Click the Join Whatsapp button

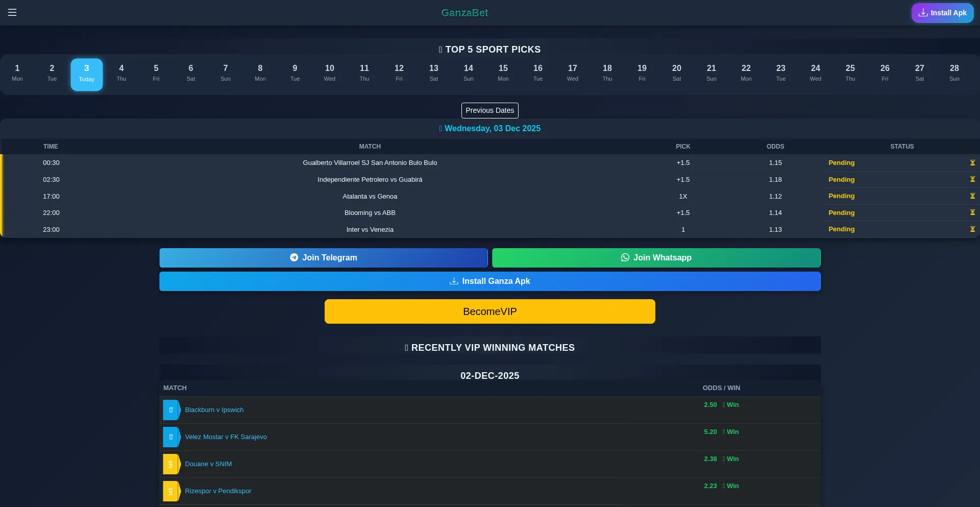click(656, 258)
